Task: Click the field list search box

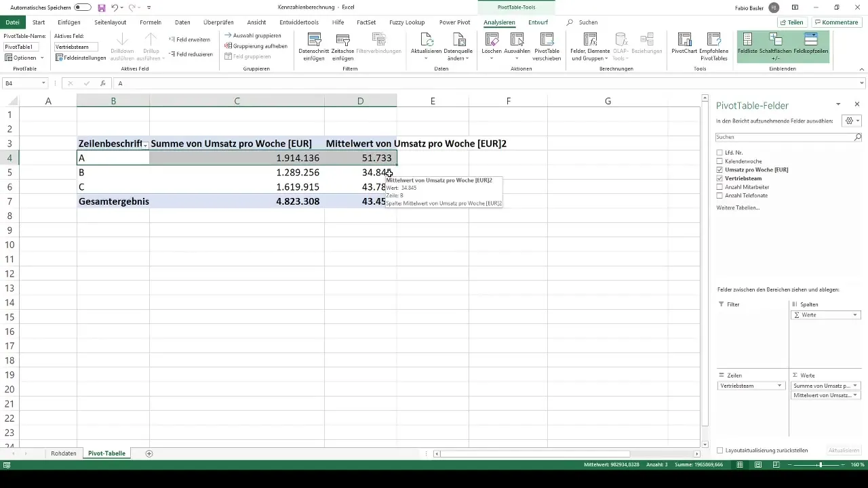Action: (x=789, y=137)
